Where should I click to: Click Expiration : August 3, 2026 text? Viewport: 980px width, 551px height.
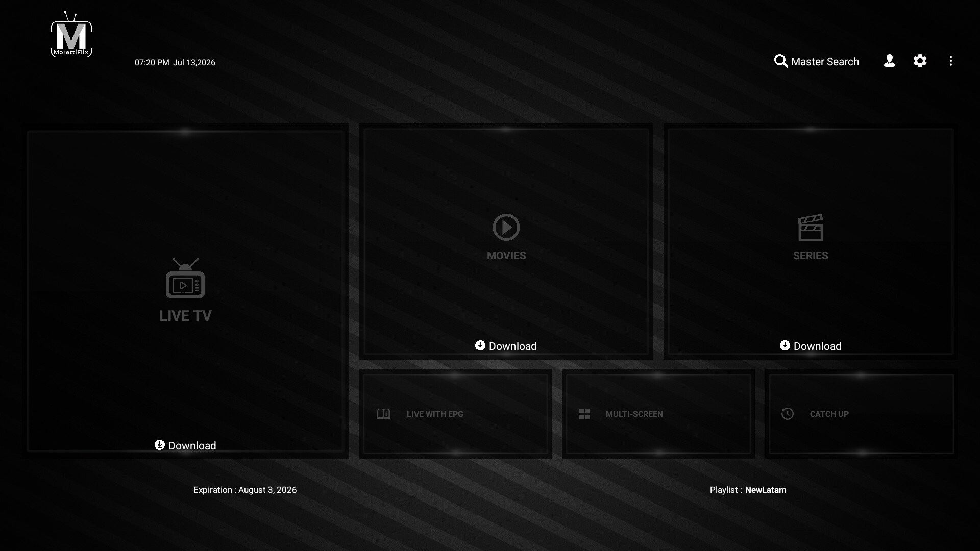tap(245, 490)
